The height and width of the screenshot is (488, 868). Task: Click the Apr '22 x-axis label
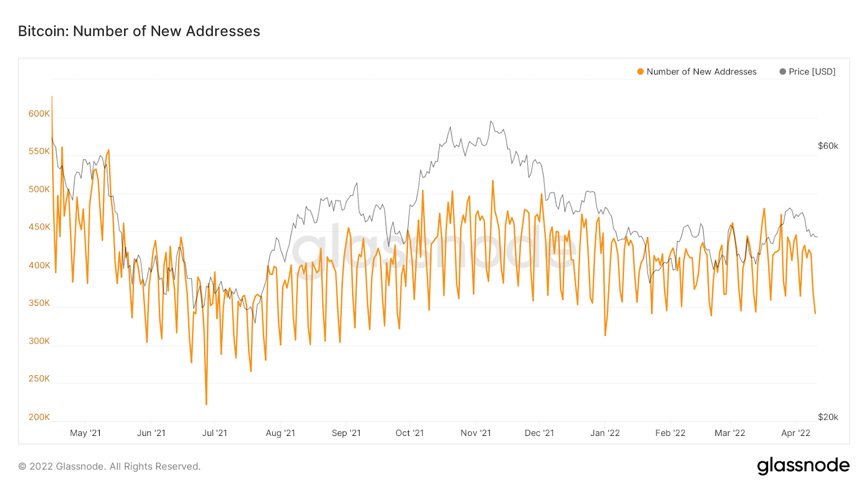click(796, 433)
